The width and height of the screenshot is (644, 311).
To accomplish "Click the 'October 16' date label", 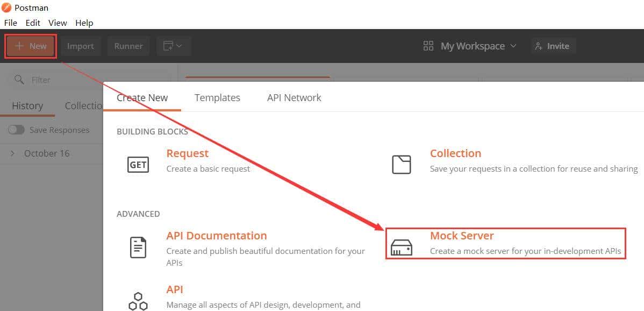I will click(47, 153).
